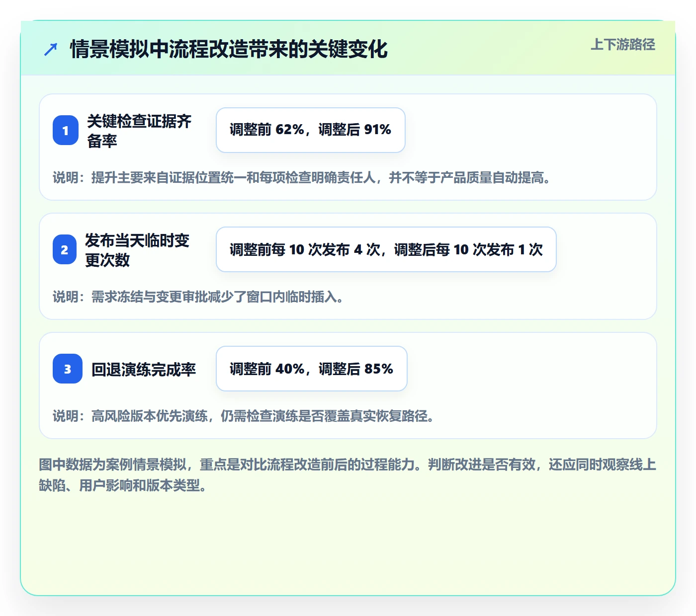
Task: Click the number 3 badge
Action: coord(68,369)
